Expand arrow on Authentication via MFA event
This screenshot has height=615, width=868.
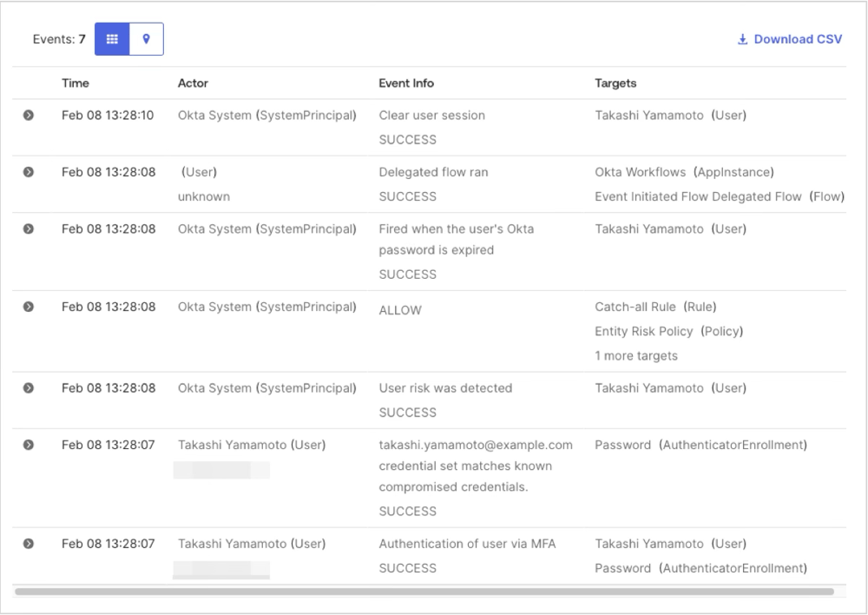tap(29, 543)
